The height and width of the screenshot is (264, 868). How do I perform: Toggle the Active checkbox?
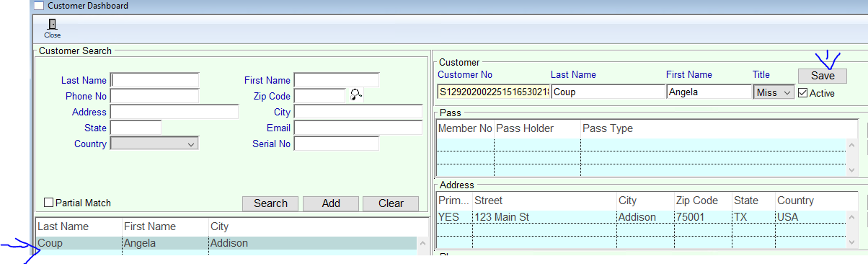click(x=802, y=93)
